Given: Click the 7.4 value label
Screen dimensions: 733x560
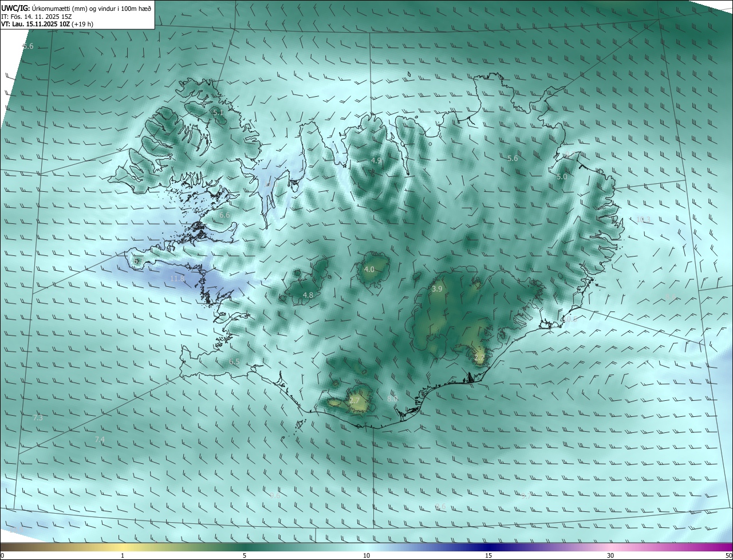Looking at the screenshot, I should pyautogui.click(x=100, y=439).
